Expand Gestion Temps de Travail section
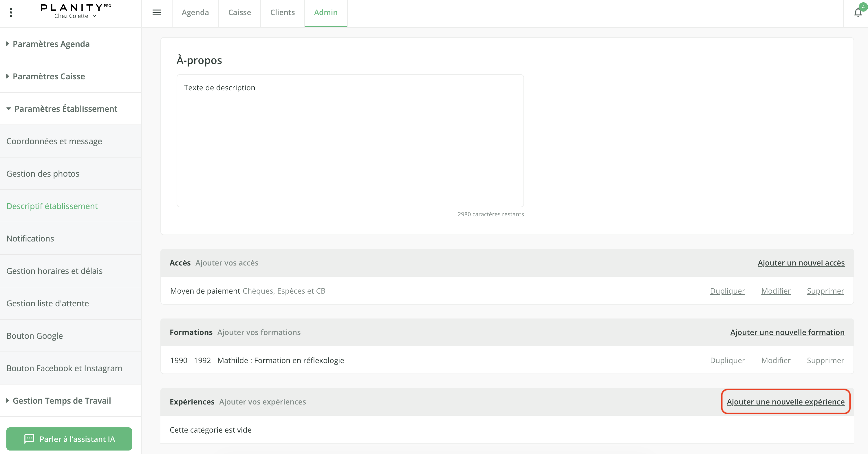The image size is (868, 454). (61, 400)
